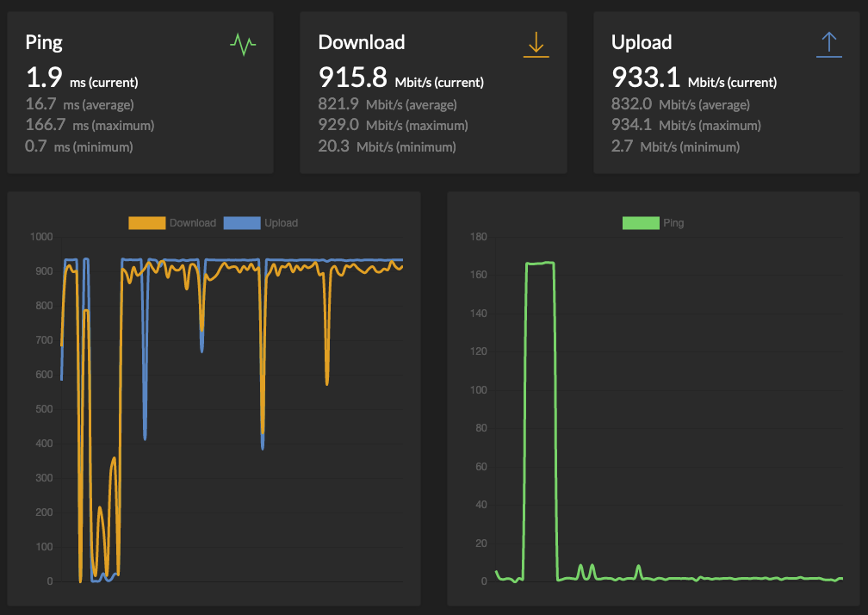
Task: Hide Ping series via its legend label
Action: 673,223
